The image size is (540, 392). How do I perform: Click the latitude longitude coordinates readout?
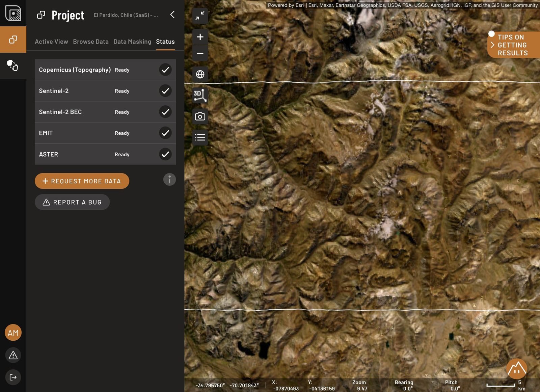click(x=227, y=385)
